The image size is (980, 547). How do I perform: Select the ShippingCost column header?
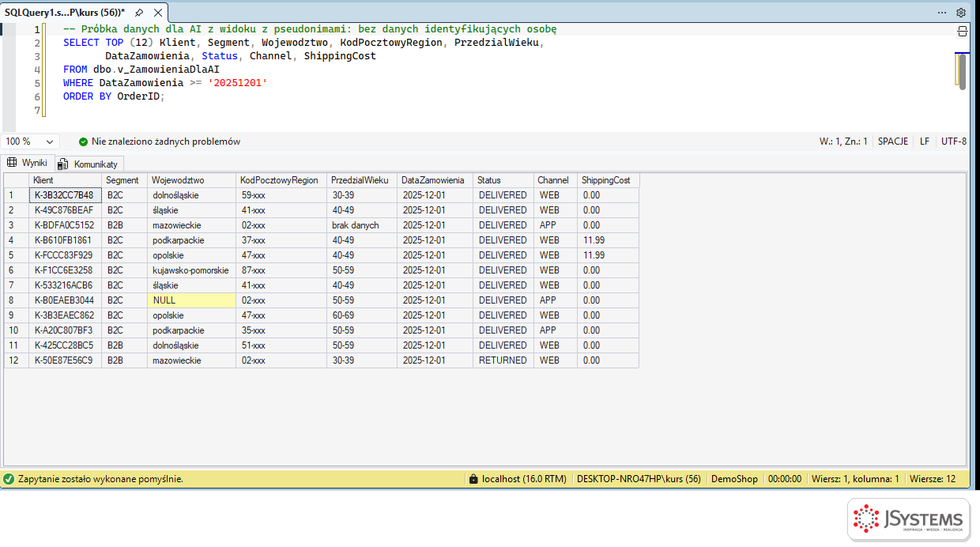pos(608,180)
